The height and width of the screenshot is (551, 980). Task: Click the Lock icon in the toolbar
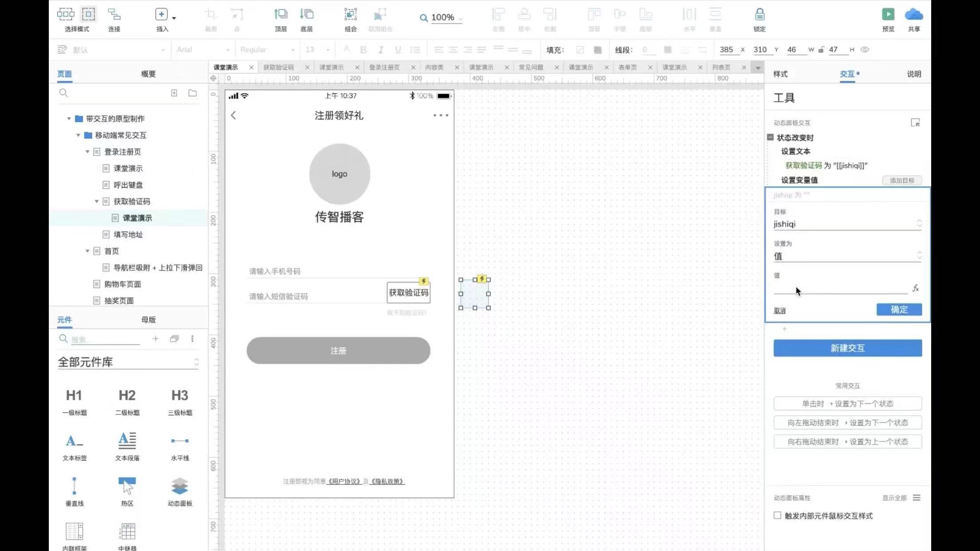pyautogui.click(x=759, y=15)
